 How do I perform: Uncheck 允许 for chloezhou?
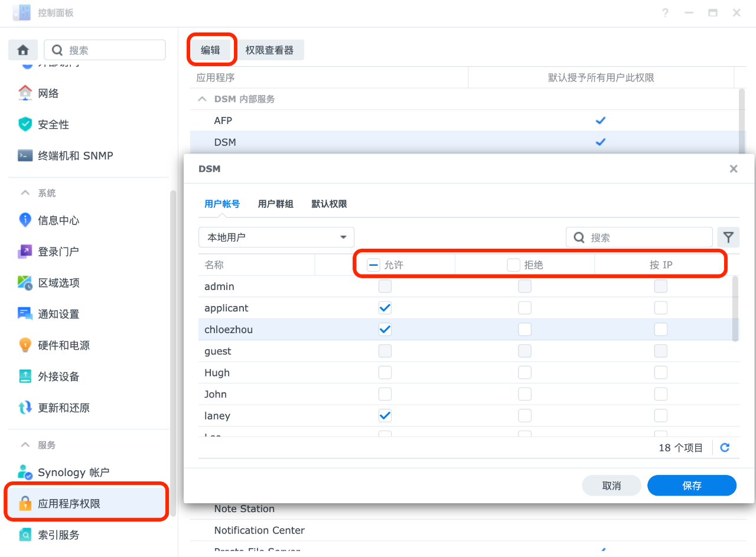click(385, 329)
